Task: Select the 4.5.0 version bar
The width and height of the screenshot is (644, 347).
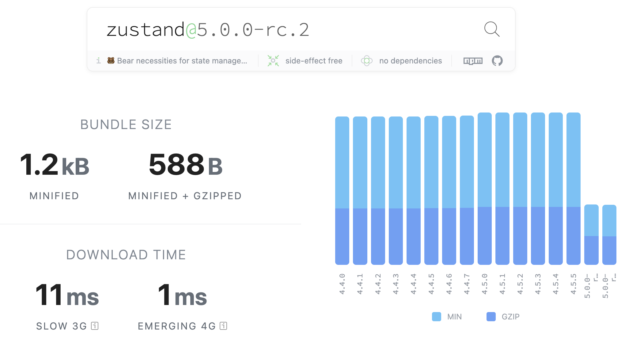Action: click(484, 189)
